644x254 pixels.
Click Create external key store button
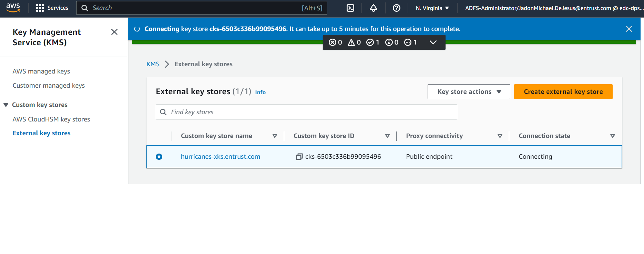pyautogui.click(x=563, y=92)
